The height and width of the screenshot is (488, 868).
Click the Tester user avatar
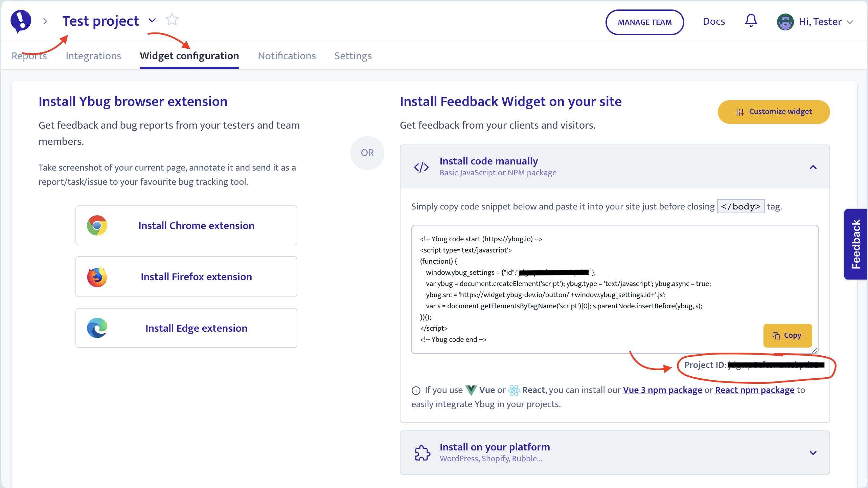click(x=785, y=22)
